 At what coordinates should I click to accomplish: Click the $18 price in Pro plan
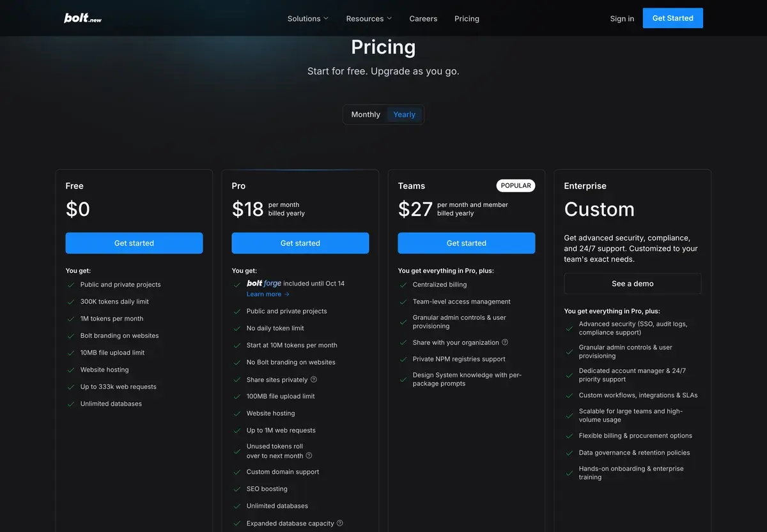(x=248, y=209)
